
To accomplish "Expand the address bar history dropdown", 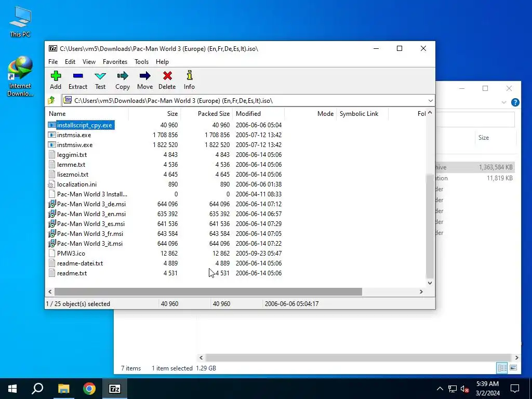I will (430, 101).
